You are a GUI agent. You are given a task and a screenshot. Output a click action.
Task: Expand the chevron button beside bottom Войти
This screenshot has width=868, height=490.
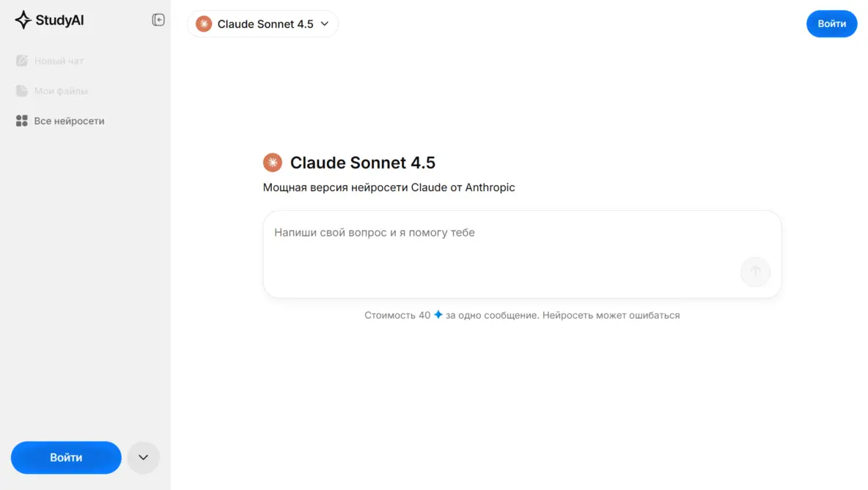point(144,458)
